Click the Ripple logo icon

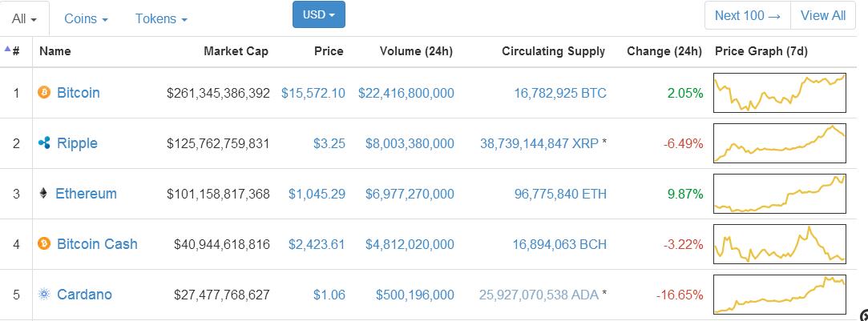pos(44,143)
